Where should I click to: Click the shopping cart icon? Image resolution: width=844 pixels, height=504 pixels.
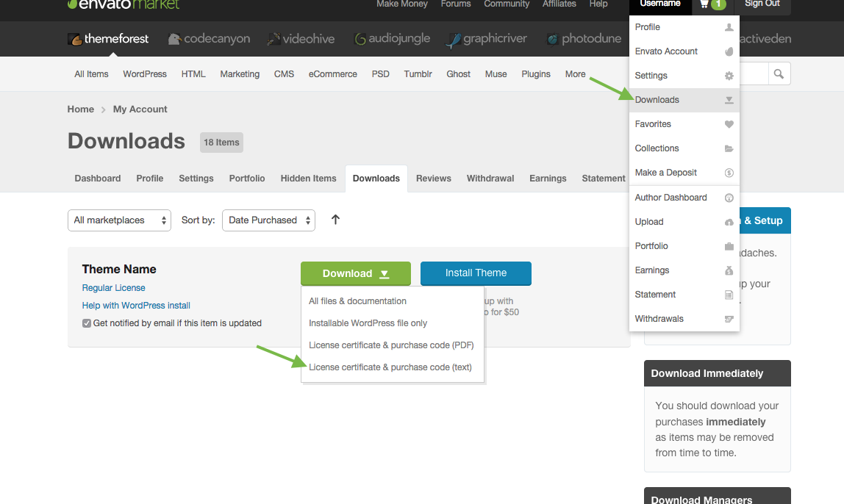(x=705, y=4)
